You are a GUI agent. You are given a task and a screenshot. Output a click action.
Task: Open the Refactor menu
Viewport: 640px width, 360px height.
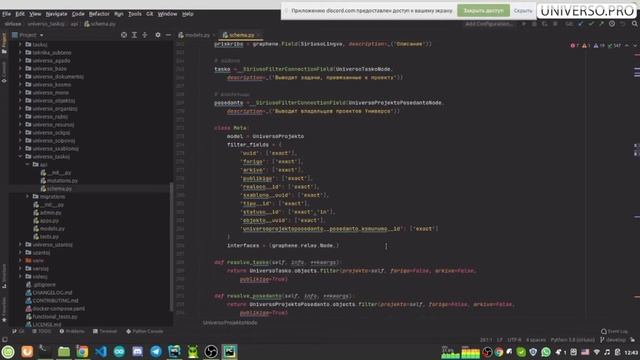coord(99,14)
